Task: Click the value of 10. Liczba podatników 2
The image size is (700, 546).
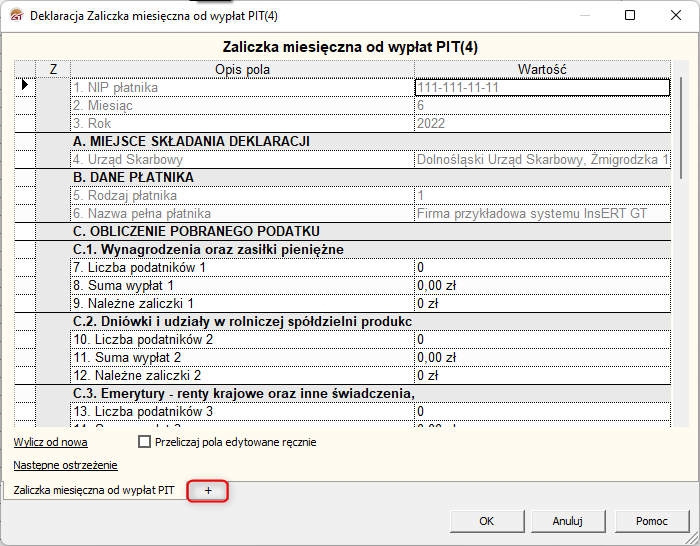Action: tap(542, 339)
